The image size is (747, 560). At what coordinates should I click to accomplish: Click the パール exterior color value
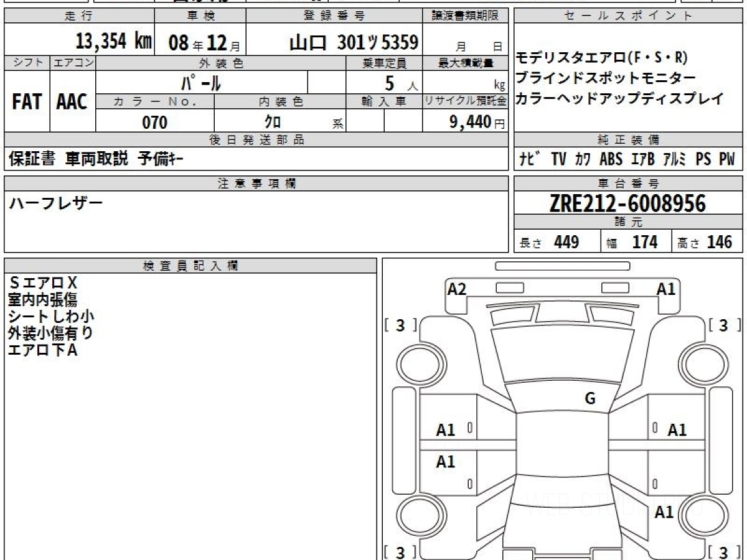[x=201, y=82]
